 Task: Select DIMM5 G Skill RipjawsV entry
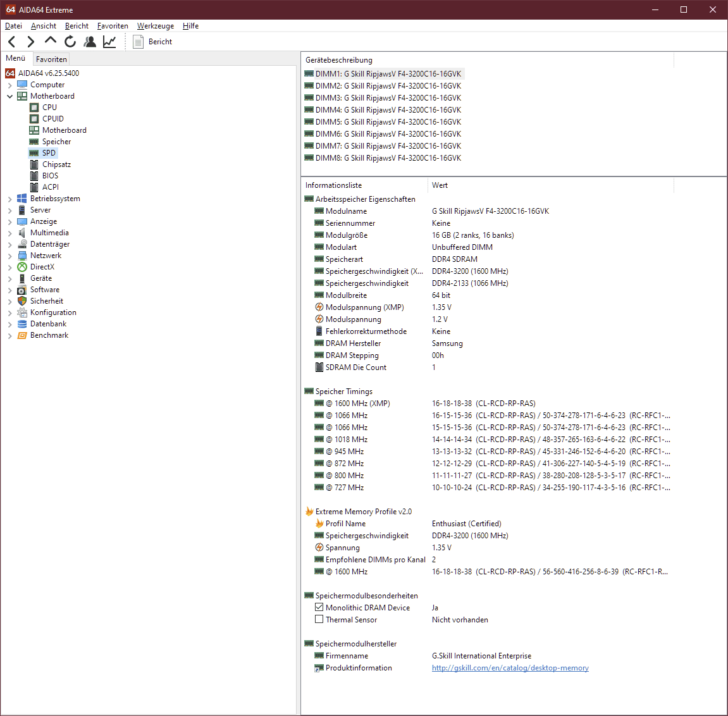383,122
